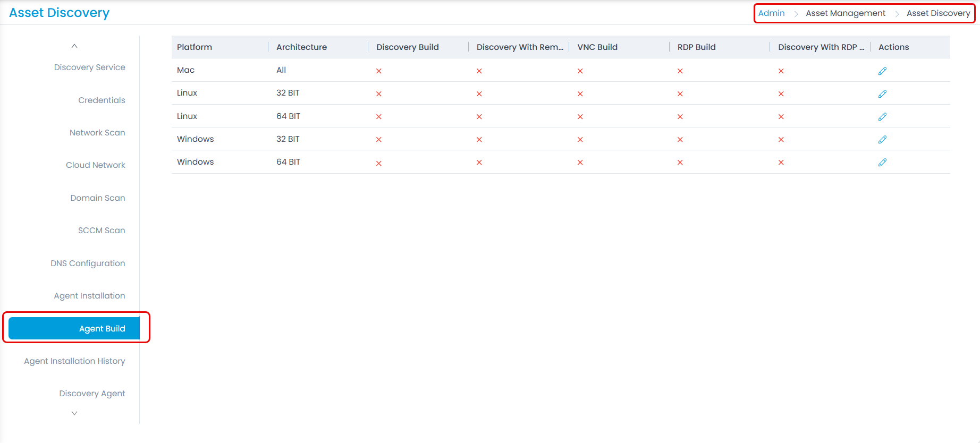Edit the Linux 64 BIT agent build

tap(882, 116)
